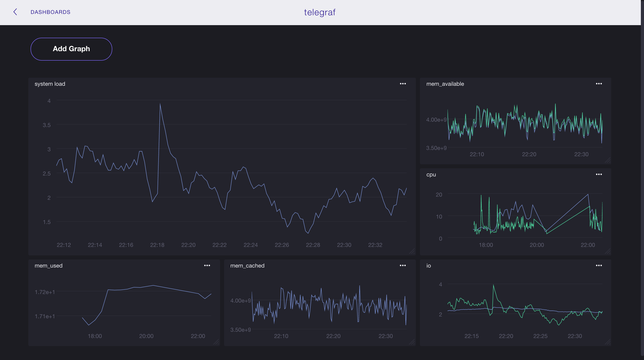Select the io panel title
The width and height of the screenshot is (644, 360).
[x=428, y=266]
